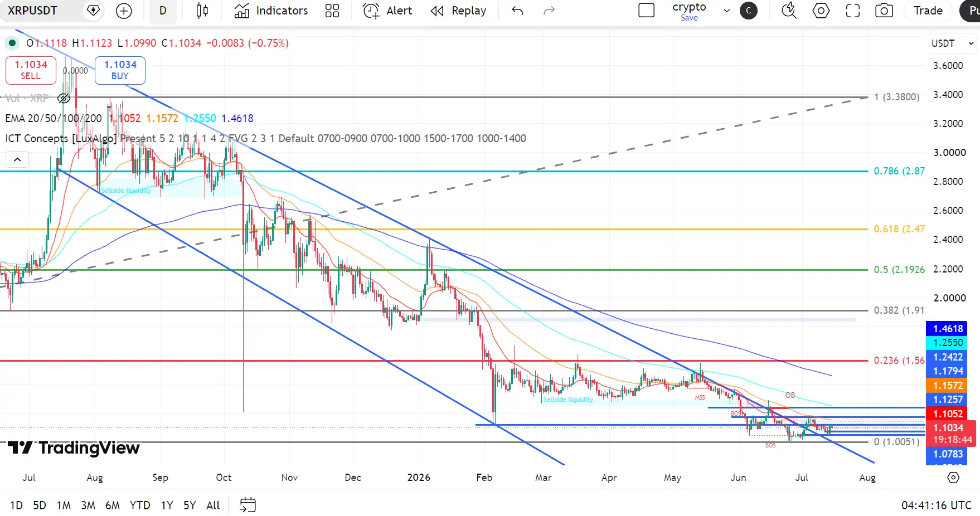The height and width of the screenshot is (516, 980).
Task: Enter fullscreen mode
Action: [853, 11]
